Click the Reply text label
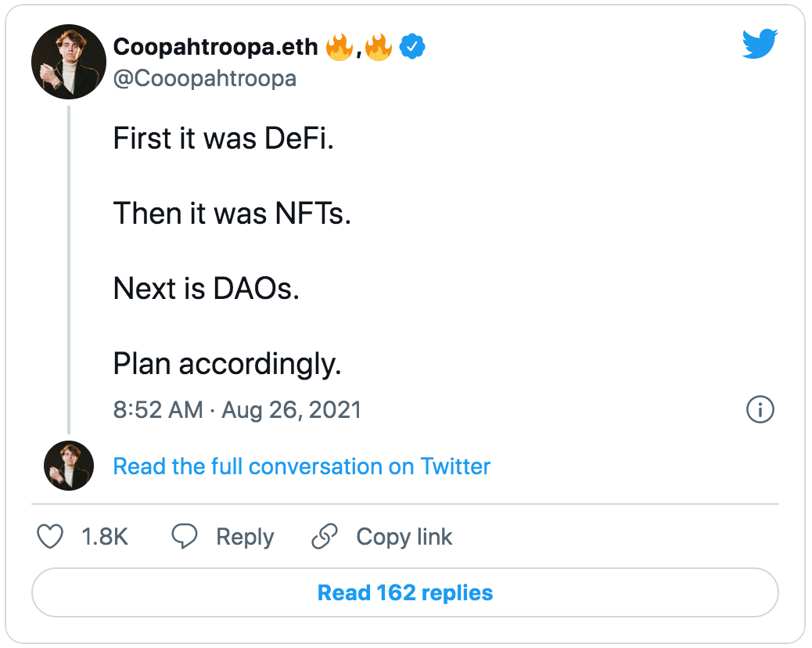The height and width of the screenshot is (648, 812). pos(245,537)
